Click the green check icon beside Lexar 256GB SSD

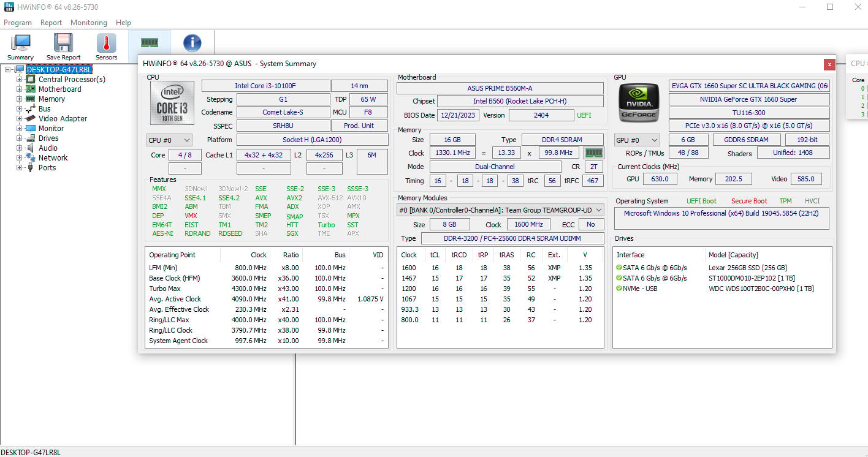click(x=619, y=268)
